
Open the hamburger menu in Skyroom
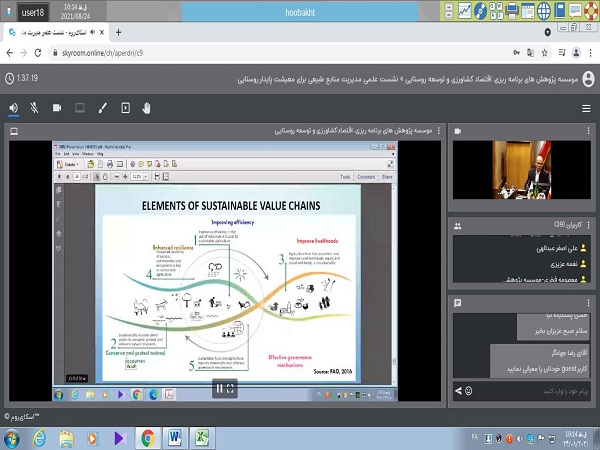coord(585,108)
